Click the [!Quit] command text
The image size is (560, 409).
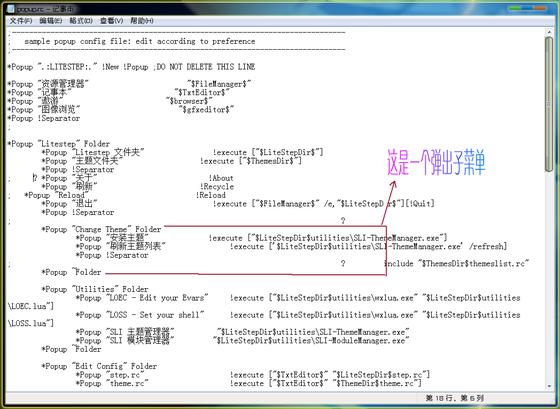point(420,204)
